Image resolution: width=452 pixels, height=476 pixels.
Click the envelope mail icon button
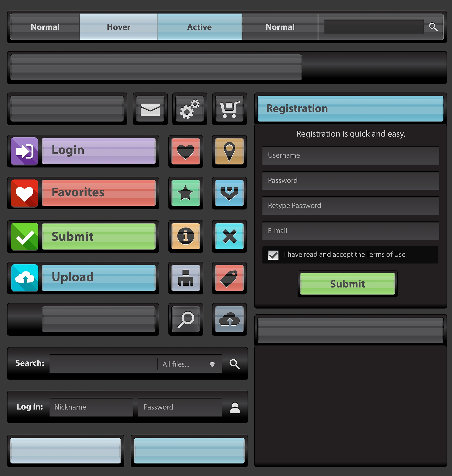[x=150, y=109]
